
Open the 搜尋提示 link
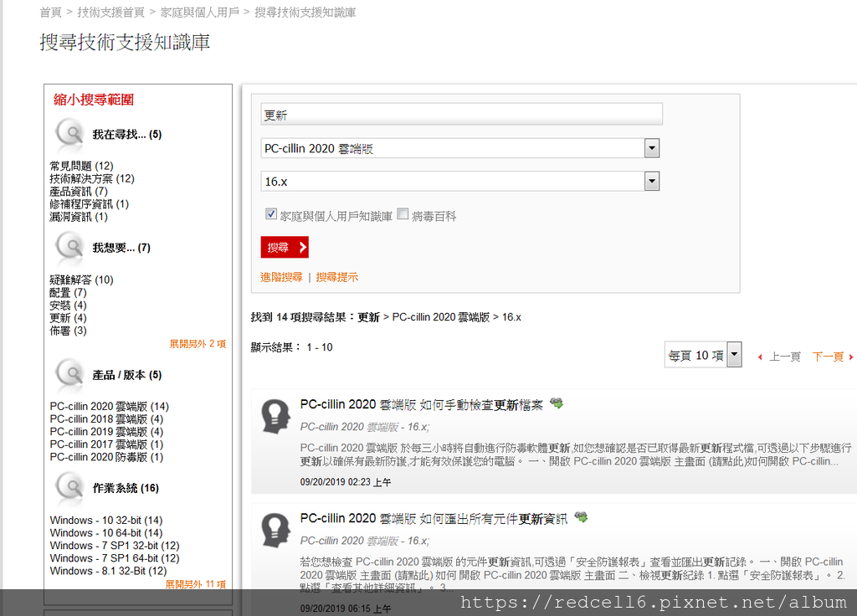click(x=337, y=277)
